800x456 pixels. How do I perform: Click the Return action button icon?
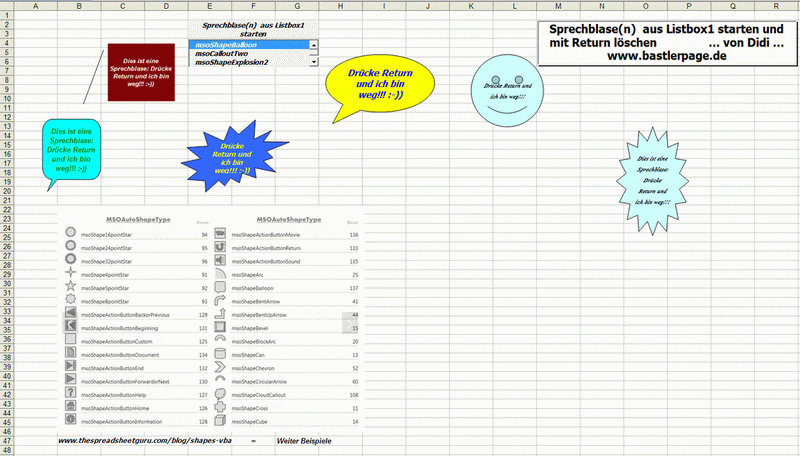click(220, 246)
